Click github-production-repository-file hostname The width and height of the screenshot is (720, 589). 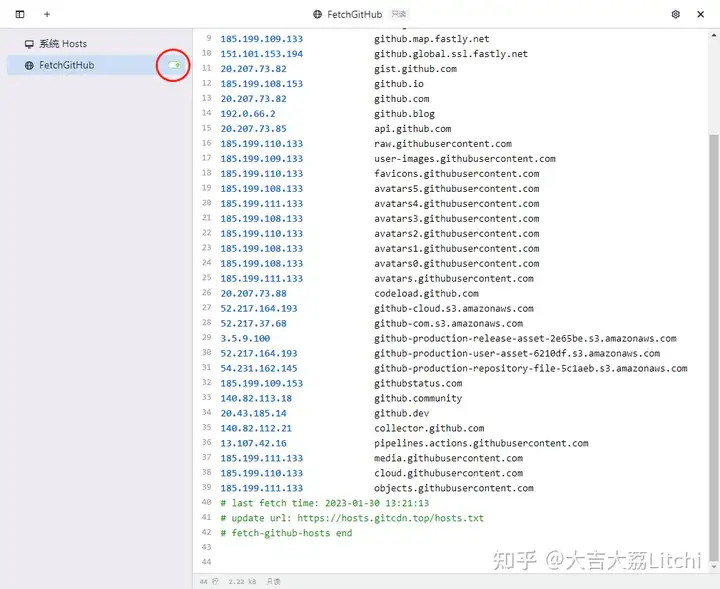point(531,368)
